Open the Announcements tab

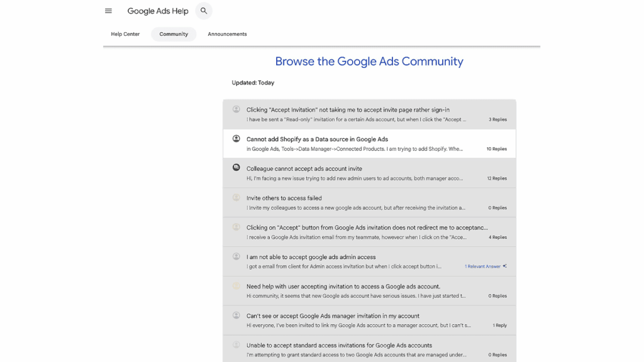point(227,34)
